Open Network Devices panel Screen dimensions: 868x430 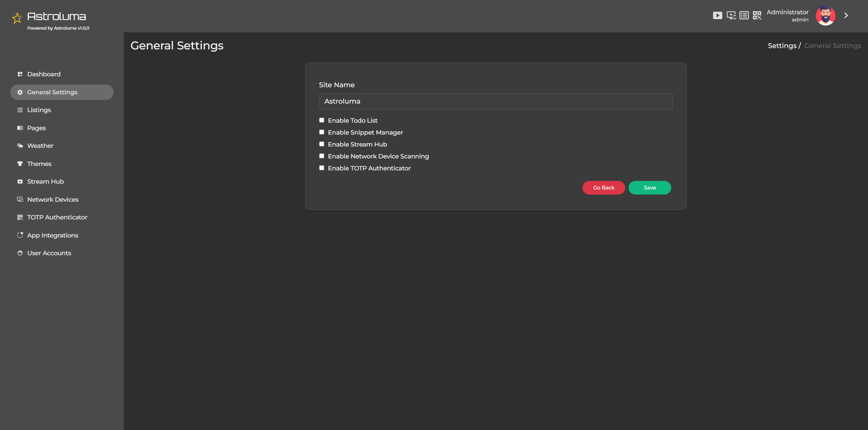click(x=53, y=199)
